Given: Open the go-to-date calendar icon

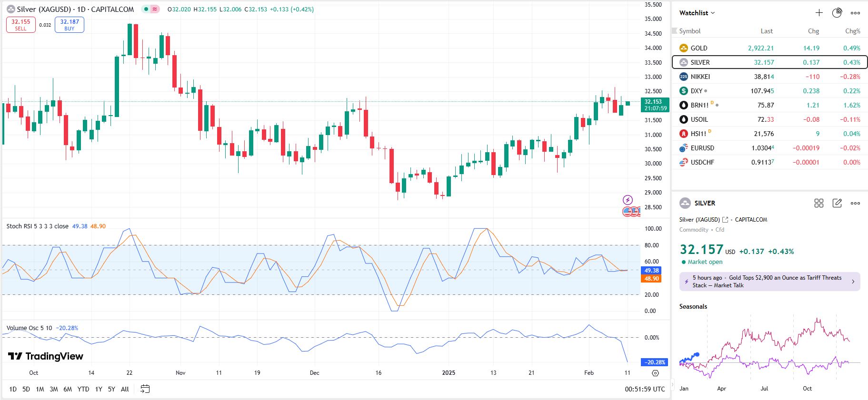Looking at the screenshot, I should [x=145, y=389].
